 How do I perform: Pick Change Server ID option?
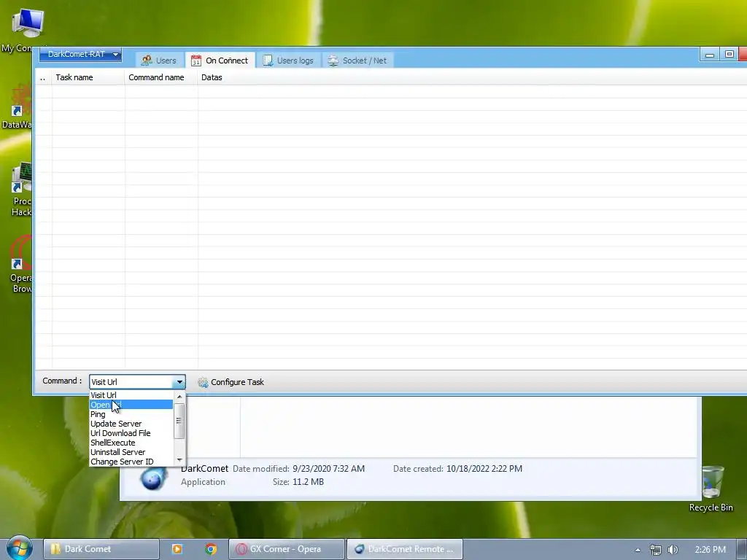point(131,462)
